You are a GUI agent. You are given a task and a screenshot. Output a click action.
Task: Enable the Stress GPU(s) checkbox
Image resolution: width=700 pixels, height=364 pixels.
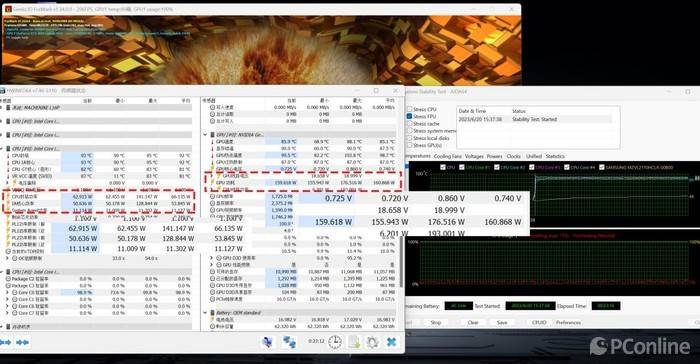pos(409,145)
